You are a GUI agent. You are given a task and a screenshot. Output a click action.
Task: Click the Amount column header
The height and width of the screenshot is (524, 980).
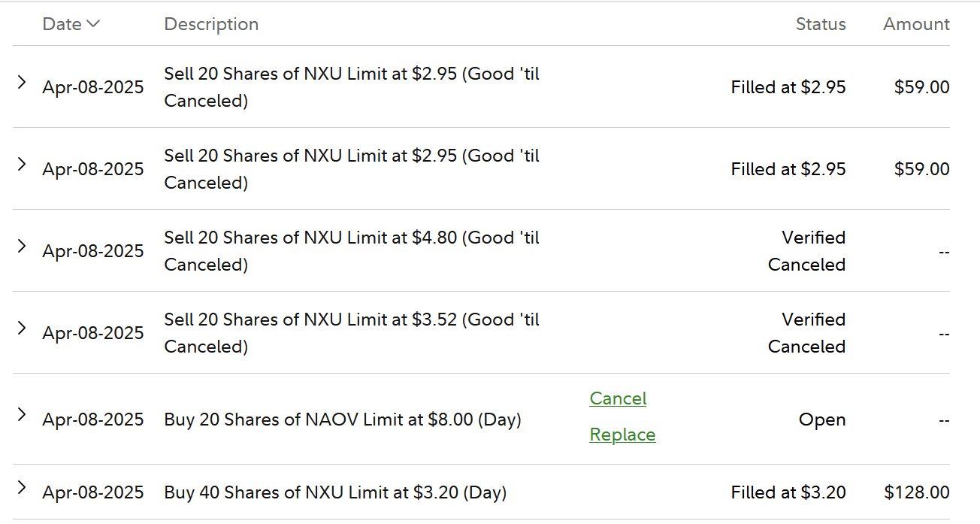pyautogui.click(x=916, y=24)
